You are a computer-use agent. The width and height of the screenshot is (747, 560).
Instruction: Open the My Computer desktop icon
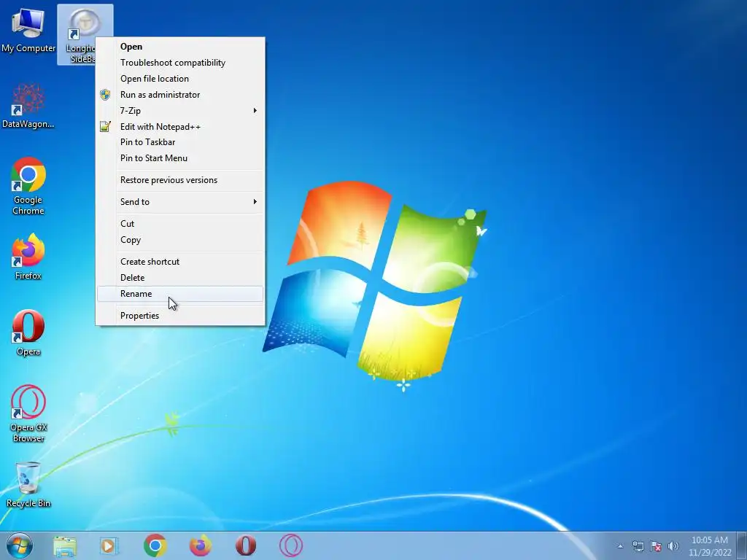point(28,29)
